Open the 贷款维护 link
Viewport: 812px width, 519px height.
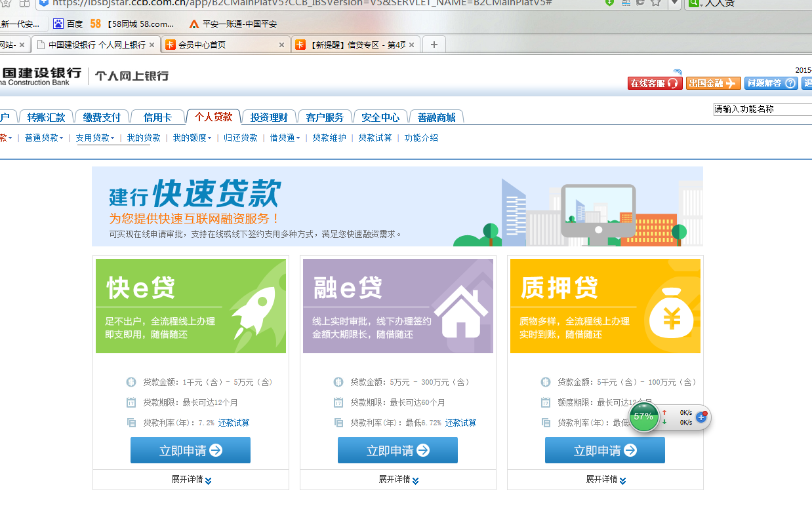point(329,138)
